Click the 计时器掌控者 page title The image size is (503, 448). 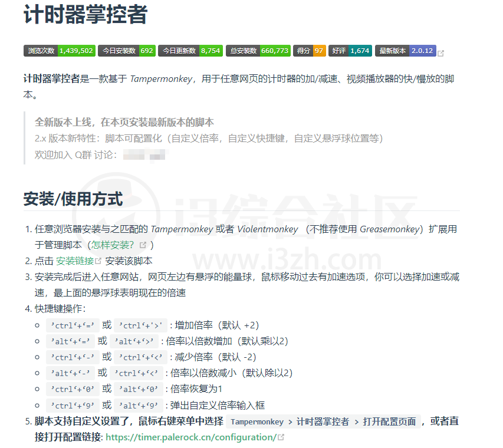coord(86,14)
